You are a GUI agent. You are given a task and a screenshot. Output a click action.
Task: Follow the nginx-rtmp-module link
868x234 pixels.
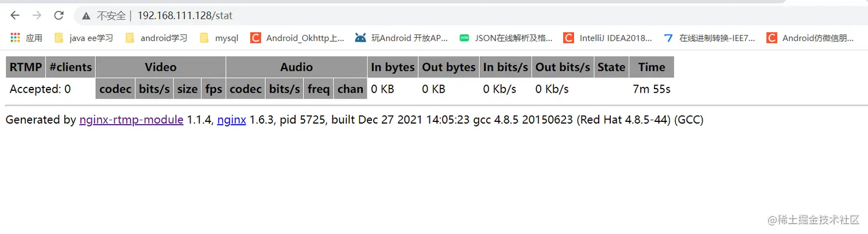pyautogui.click(x=131, y=120)
